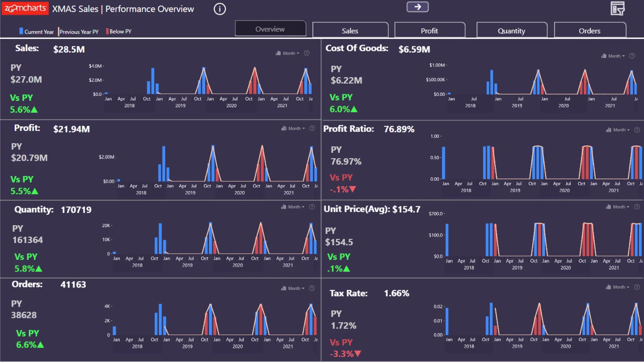Click the Orders value 41163
This screenshot has height=362, width=644.
pos(73,285)
